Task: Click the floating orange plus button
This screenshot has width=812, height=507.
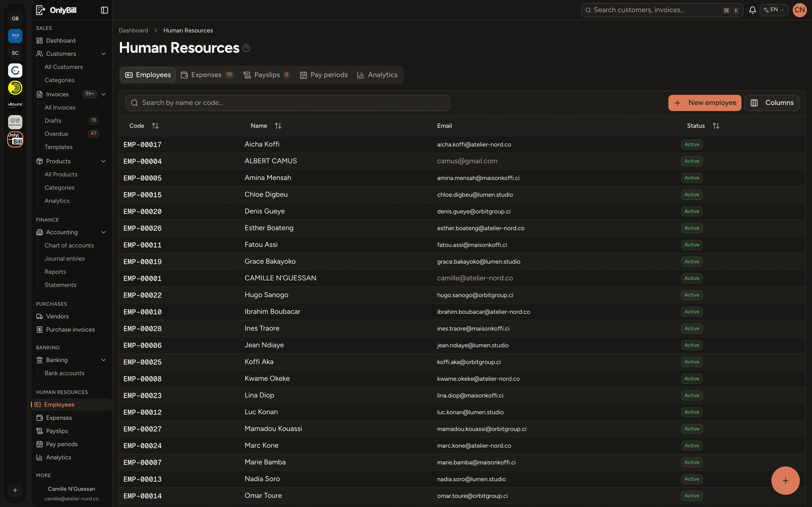Action: pos(786,481)
